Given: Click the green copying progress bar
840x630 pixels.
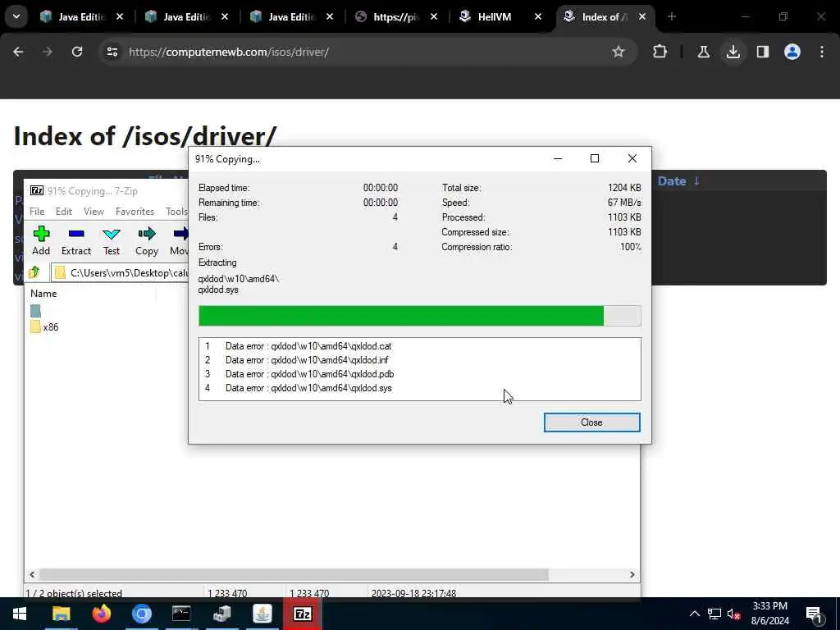Looking at the screenshot, I should tap(400, 316).
